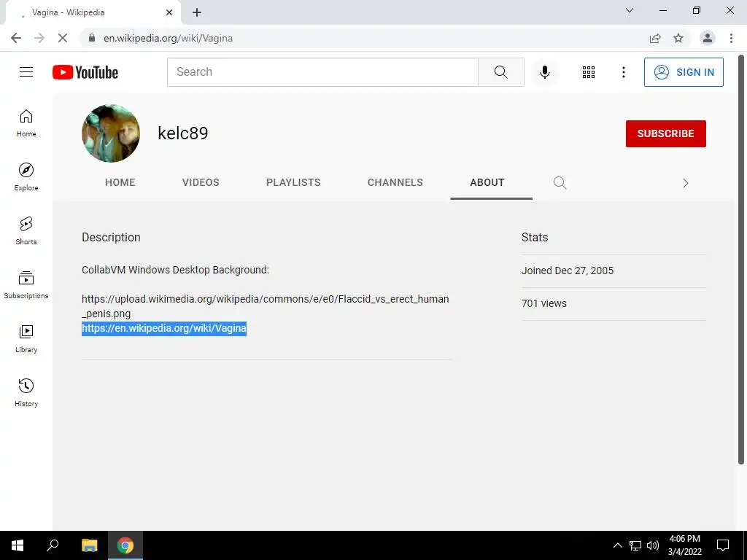Screen dimensions: 747x560
Task: Click the tab strip right arrow
Action: (x=685, y=183)
